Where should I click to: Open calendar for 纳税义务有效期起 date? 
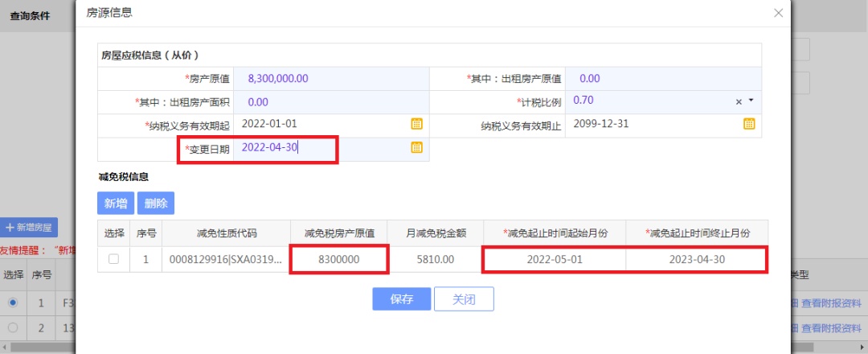(x=417, y=124)
